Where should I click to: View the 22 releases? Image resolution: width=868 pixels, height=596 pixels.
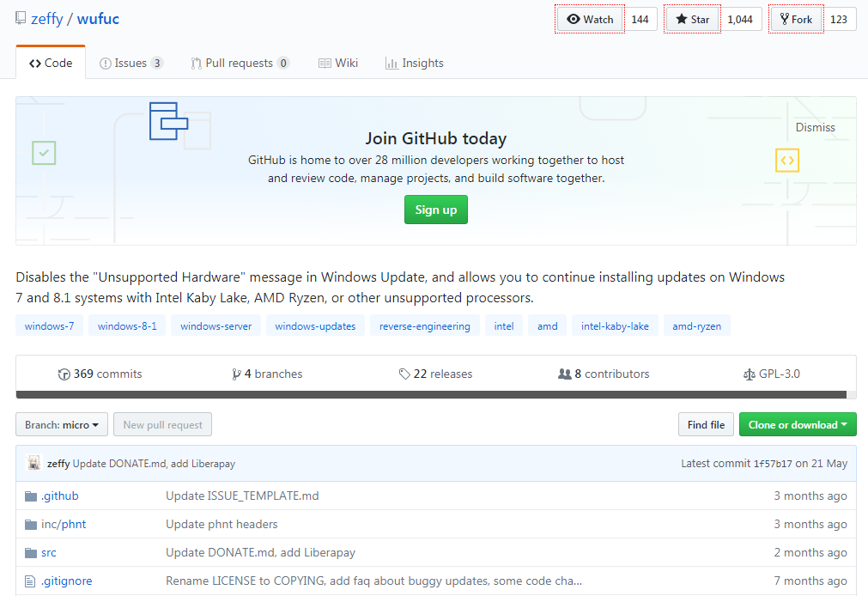tap(435, 374)
